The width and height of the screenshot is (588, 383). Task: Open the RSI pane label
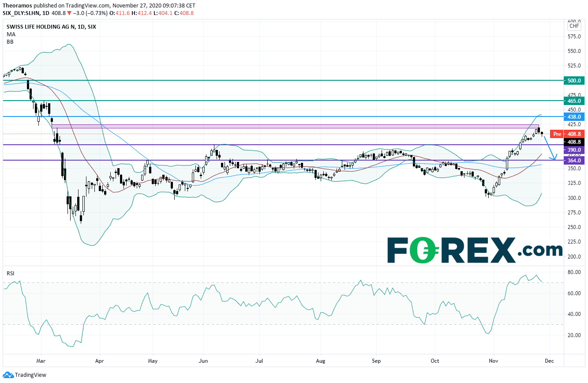tap(10, 274)
